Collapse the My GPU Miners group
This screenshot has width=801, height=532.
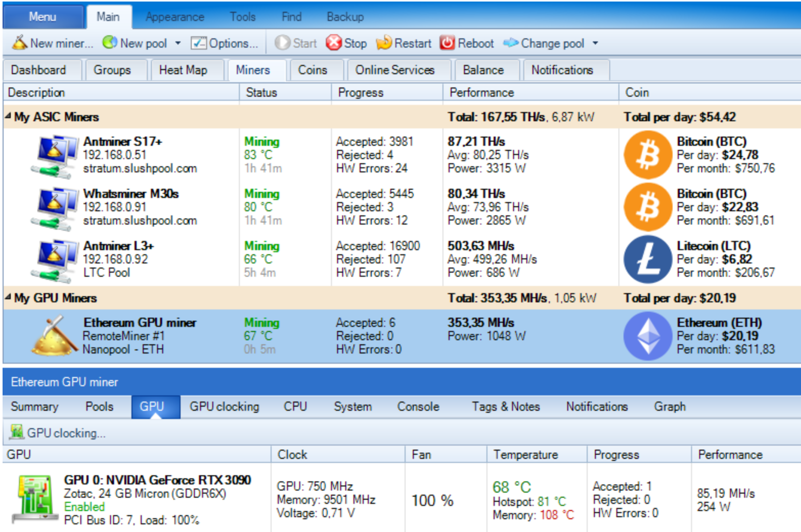8,297
